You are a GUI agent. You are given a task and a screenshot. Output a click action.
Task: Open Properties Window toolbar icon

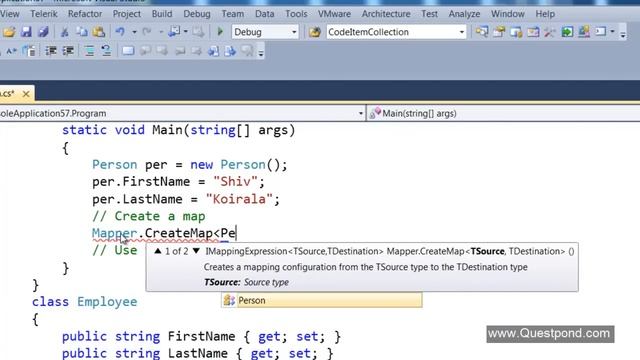(499, 32)
